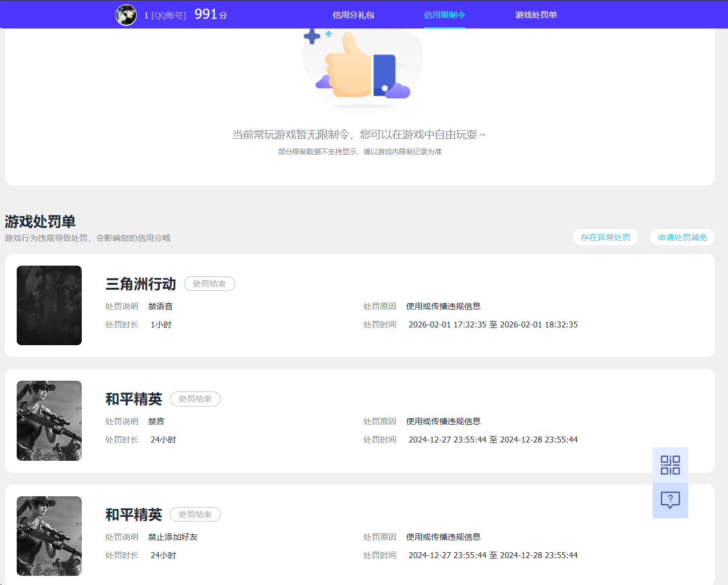Click the user avatar in the header
This screenshot has height=585, width=728.
pos(126,15)
